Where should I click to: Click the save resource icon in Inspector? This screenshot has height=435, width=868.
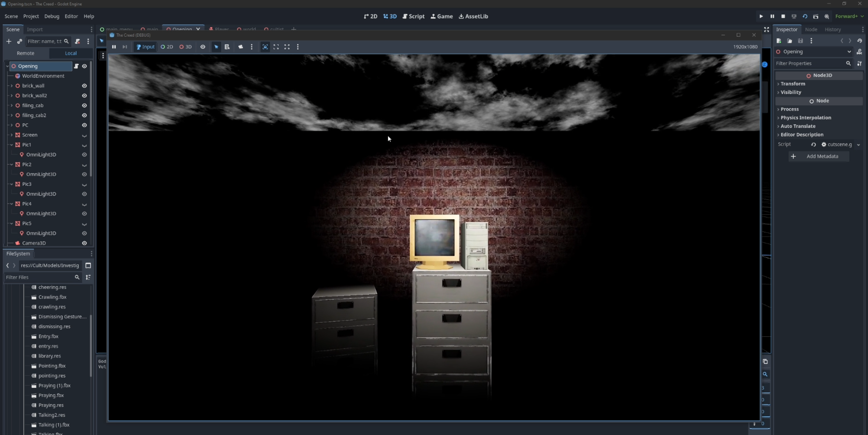click(x=801, y=41)
